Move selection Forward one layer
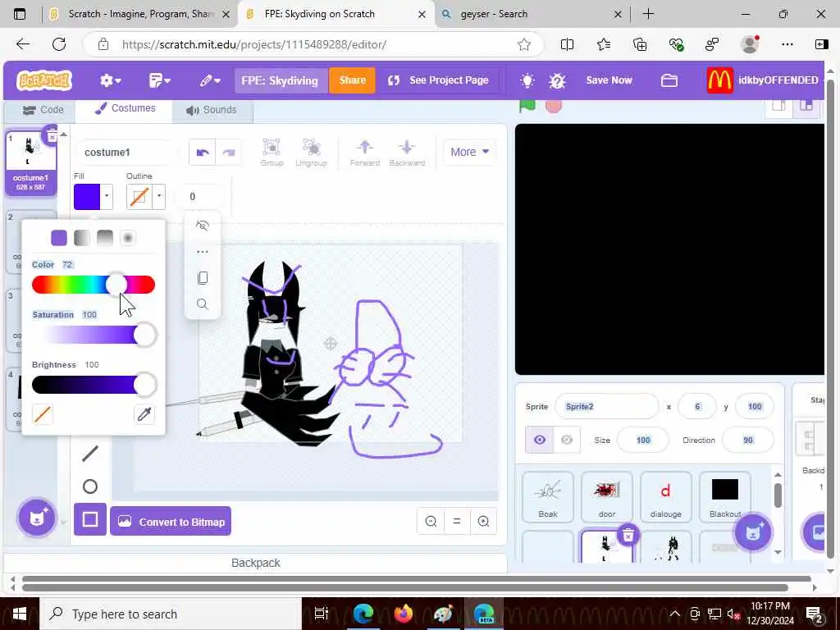 pos(365,152)
